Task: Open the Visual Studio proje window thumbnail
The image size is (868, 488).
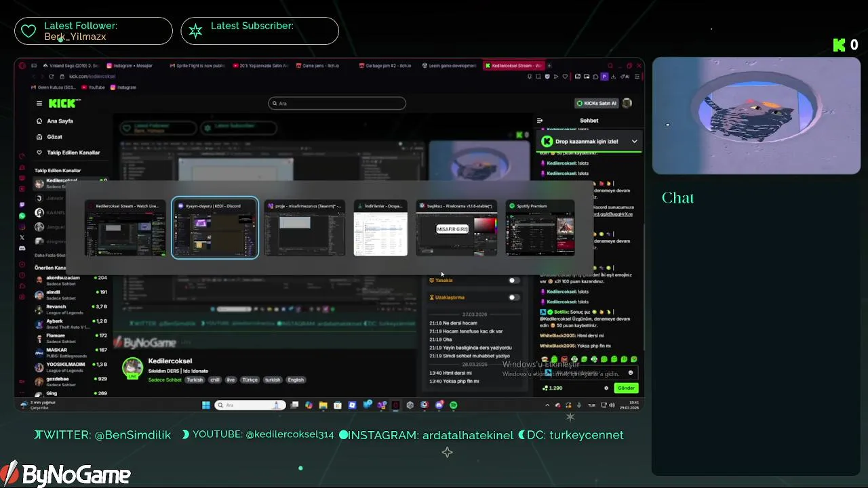Action: [x=304, y=228]
